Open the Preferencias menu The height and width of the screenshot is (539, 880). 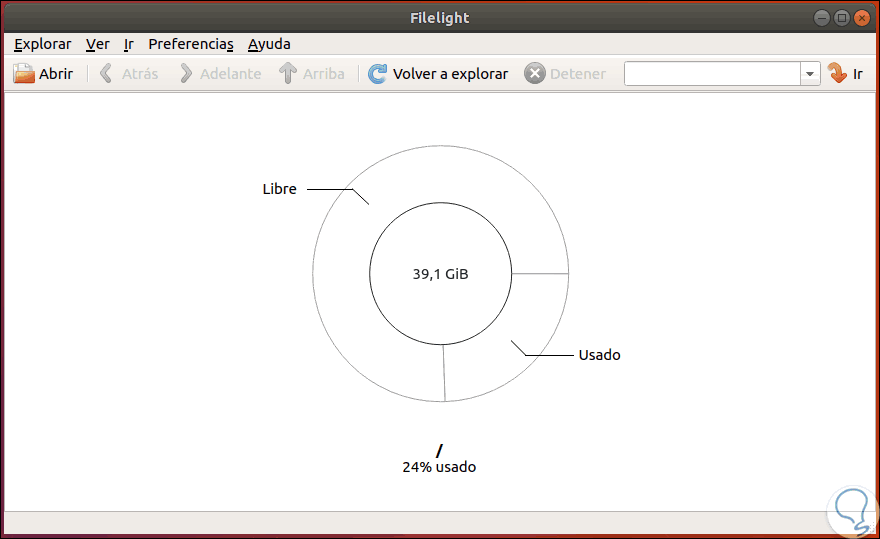(191, 44)
